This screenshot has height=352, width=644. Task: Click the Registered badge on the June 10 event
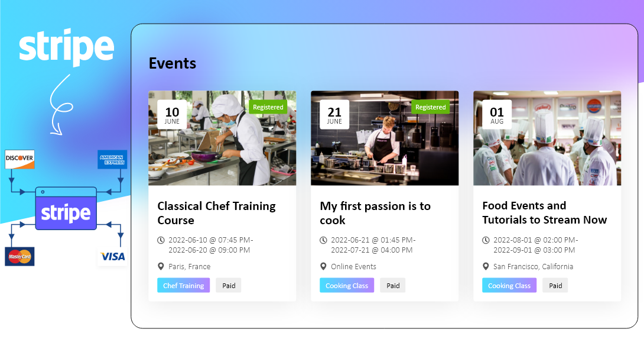[268, 107]
